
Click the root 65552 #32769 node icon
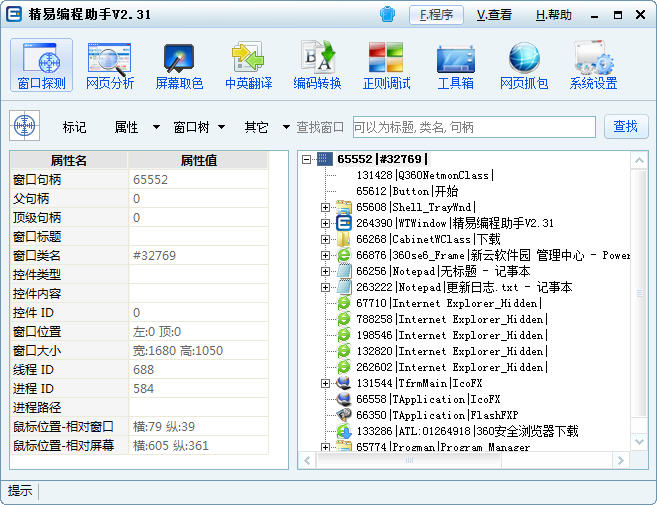pos(325,159)
